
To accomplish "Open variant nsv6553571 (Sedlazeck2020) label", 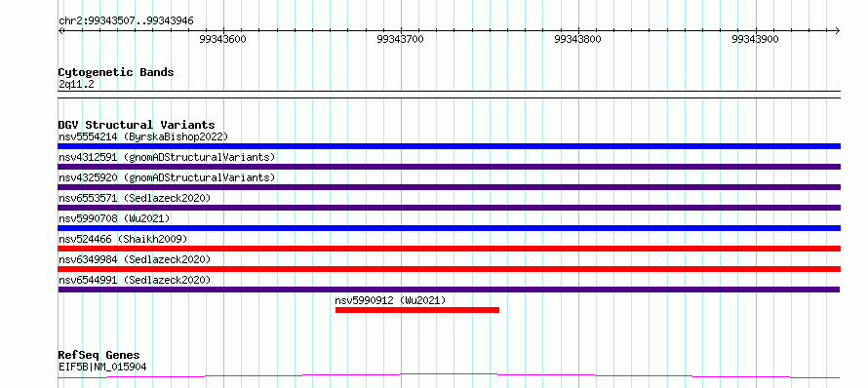I will (x=135, y=198).
